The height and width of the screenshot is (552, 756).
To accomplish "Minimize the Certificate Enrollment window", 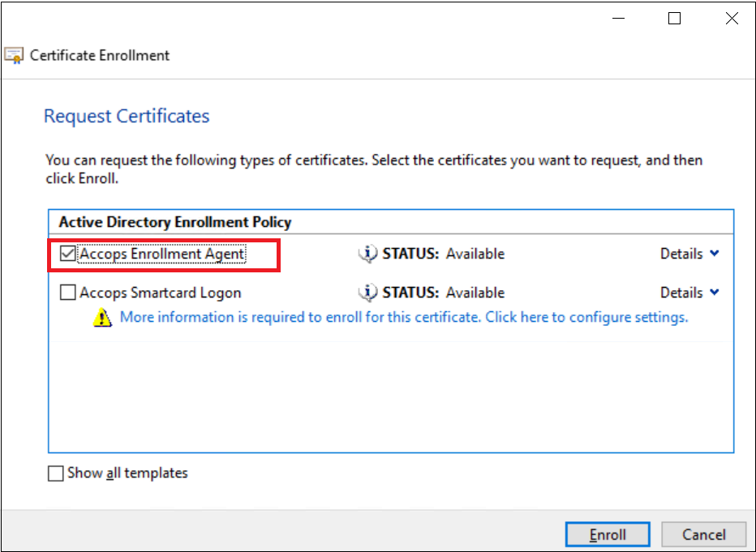I will (x=619, y=19).
